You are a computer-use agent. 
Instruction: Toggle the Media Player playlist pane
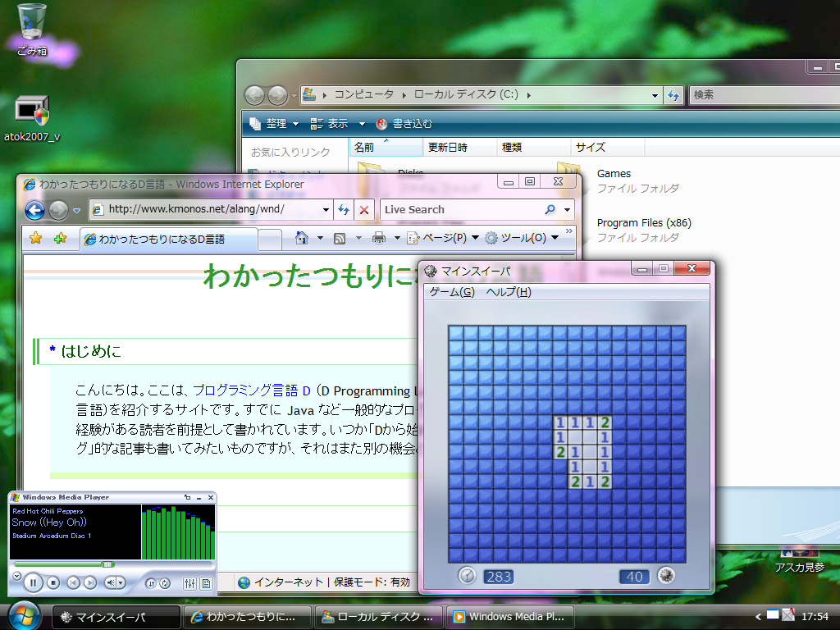(206, 583)
